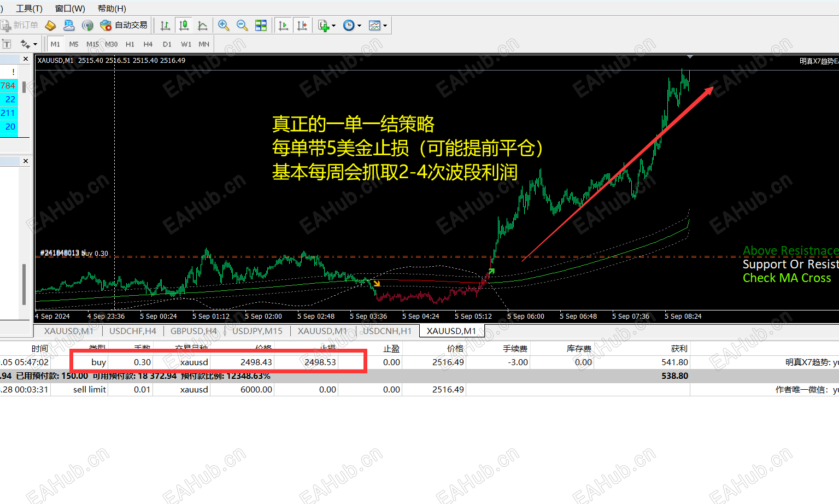Select the text label drawing tool
The width and height of the screenshot is (839, 504).
pyautogui.click(x=7, y=44)
